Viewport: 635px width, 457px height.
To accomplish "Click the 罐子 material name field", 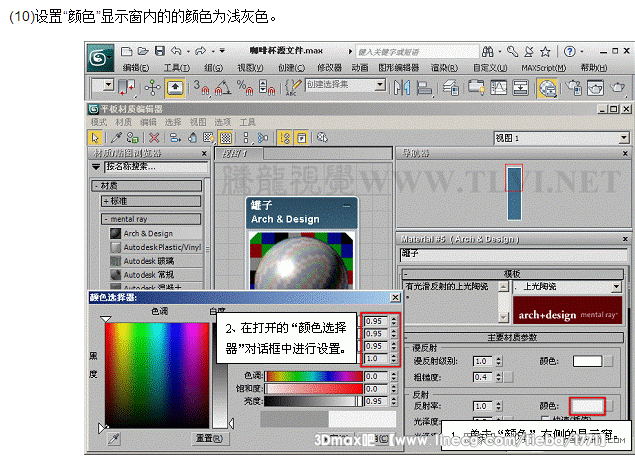I will 513,254.
